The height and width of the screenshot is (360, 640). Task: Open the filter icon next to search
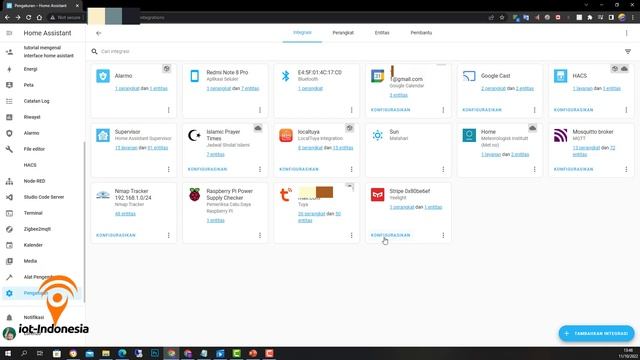click(x=628, y=51)
